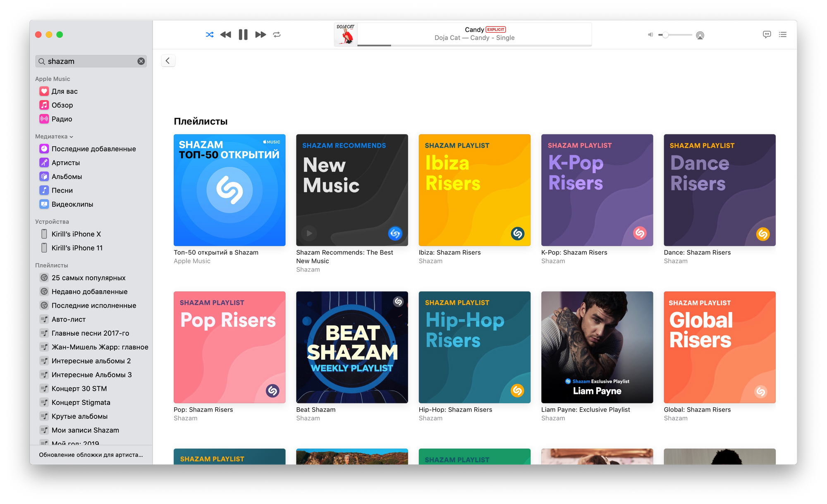Open Жан-Мишель Жарр: главное playlist
The height and width of the screenshot is (504, 827).
100,347
